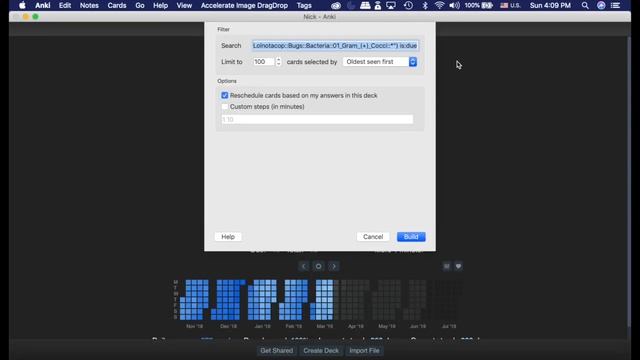
Task: Click the AirPlay display icon
Action: pyautogui.click(x=391, y=5)
